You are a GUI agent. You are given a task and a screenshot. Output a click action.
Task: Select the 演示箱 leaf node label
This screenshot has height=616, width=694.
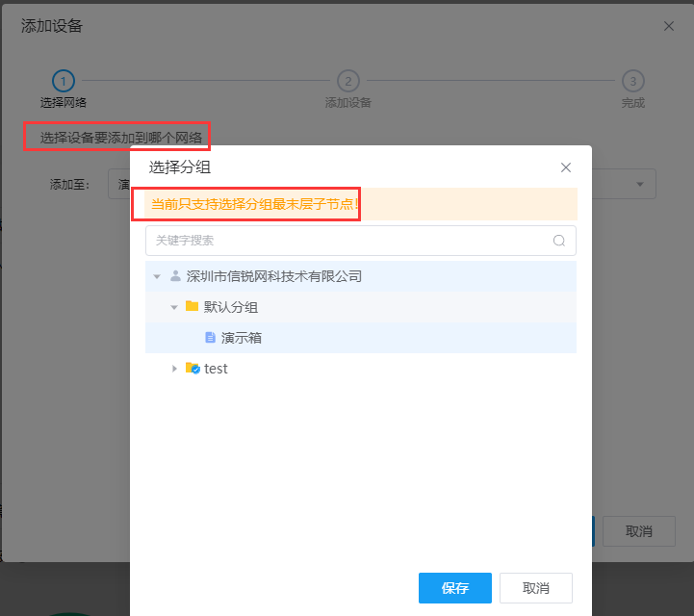pyautogui.click(x=242, y=338)
